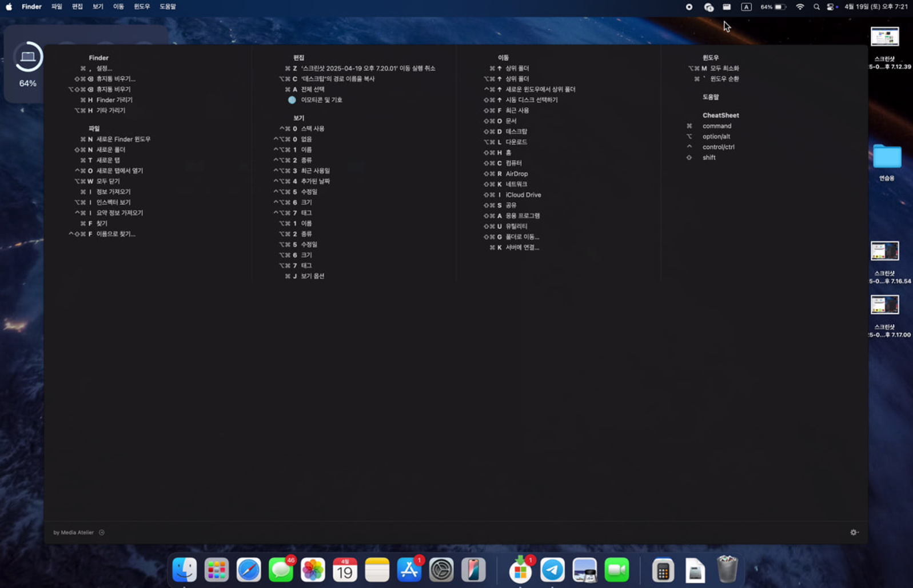Open the 이동 menu in menu bar
Screen dimensions: 913x588
[x=118, y=7]
